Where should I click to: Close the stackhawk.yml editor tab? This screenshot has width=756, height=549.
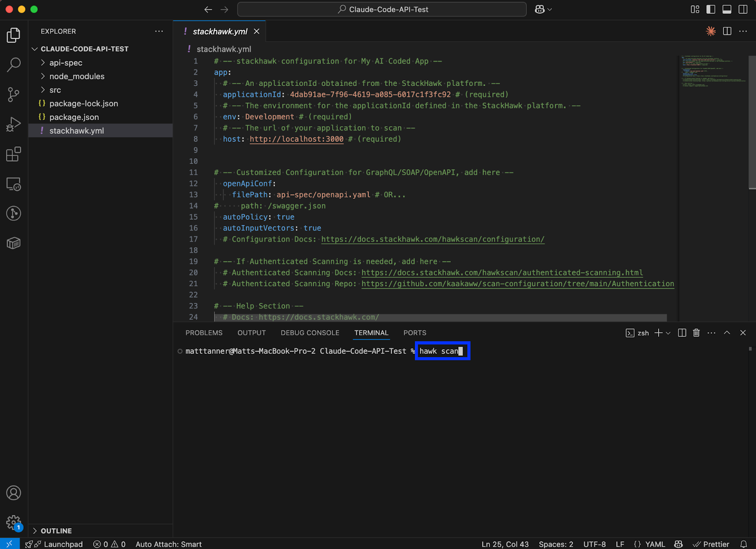[x=257, y=31]
